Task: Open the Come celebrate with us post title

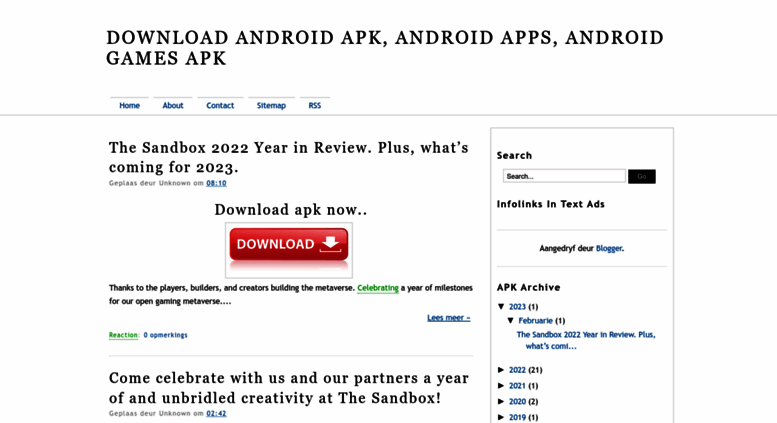Action: tap(288, 388)
